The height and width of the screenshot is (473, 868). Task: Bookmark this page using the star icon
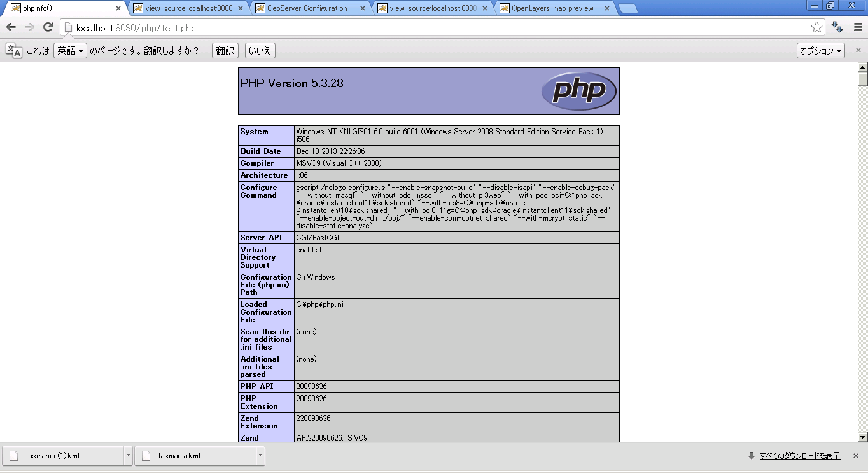point(816,27)
